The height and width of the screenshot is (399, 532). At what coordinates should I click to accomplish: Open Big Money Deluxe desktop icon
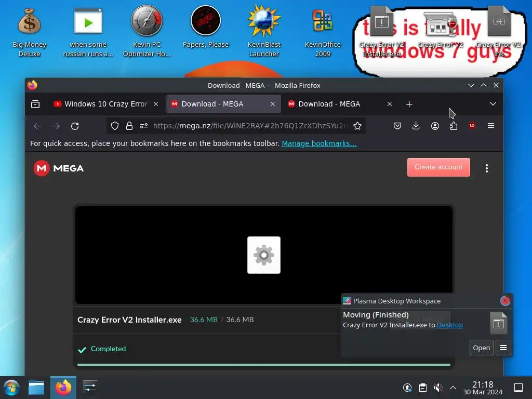29,32
